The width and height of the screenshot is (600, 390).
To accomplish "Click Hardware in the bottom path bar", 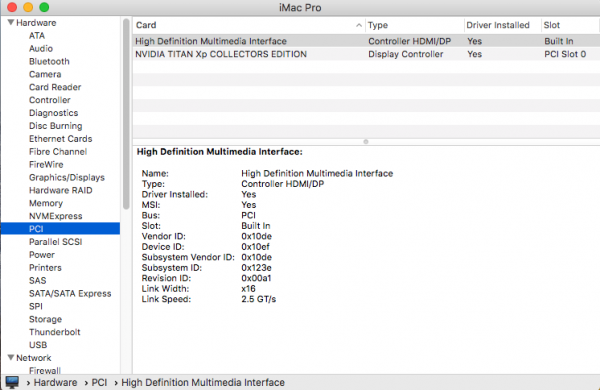I will click(x=55, y=382).
